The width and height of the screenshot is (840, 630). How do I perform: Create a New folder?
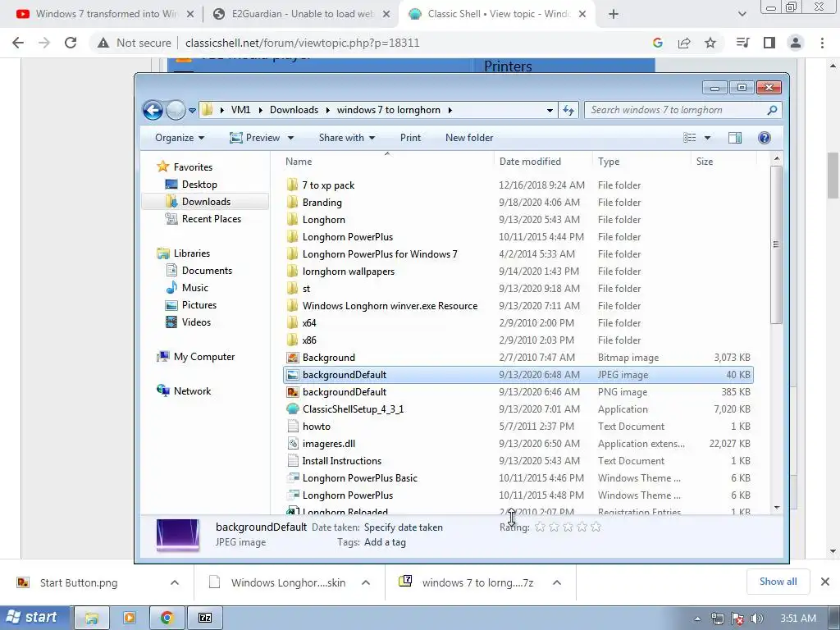point(469,138)
